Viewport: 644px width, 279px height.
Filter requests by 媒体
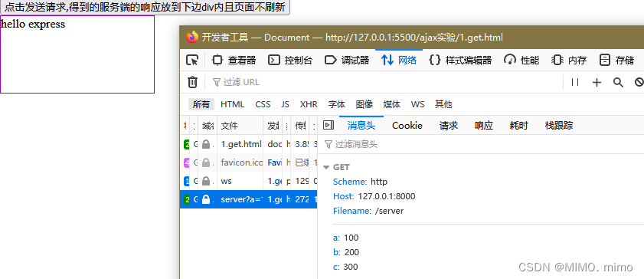pyautogui.click(x=392, y=104)
